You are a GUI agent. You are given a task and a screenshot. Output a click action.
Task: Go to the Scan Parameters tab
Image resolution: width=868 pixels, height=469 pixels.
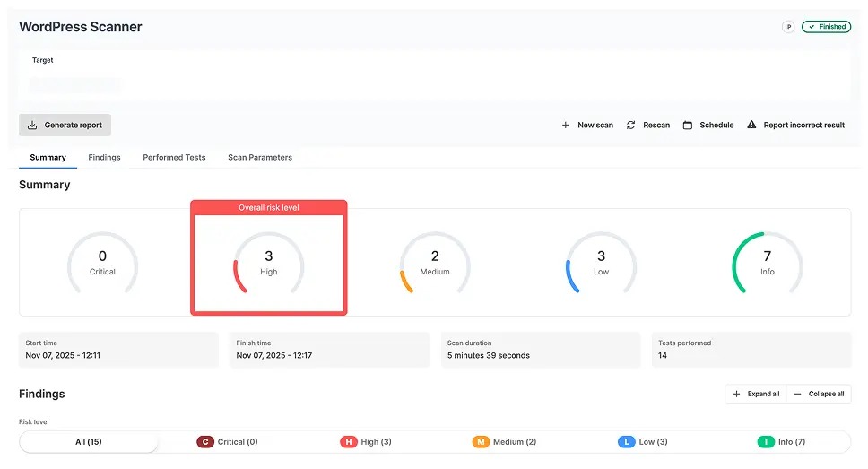[x=260, y=157]
